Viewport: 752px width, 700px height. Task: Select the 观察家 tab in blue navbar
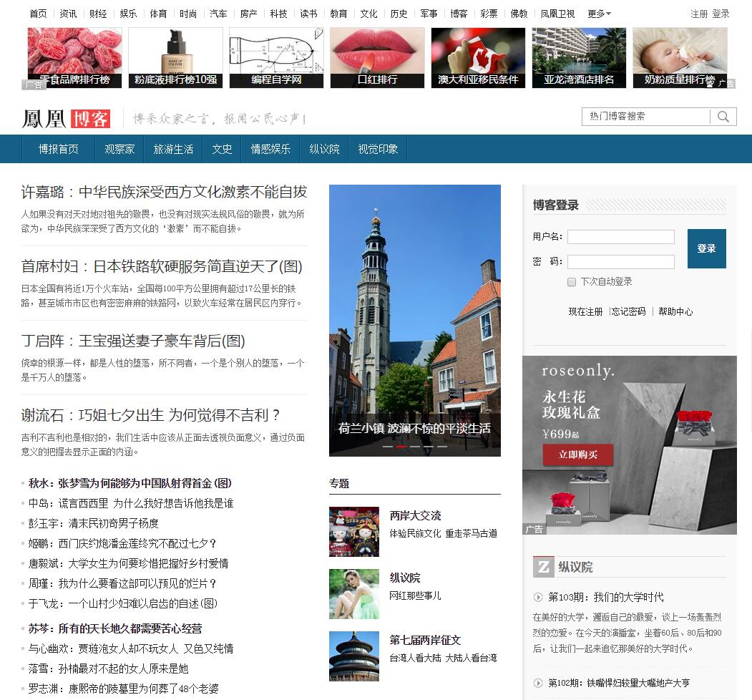[119, 149]
